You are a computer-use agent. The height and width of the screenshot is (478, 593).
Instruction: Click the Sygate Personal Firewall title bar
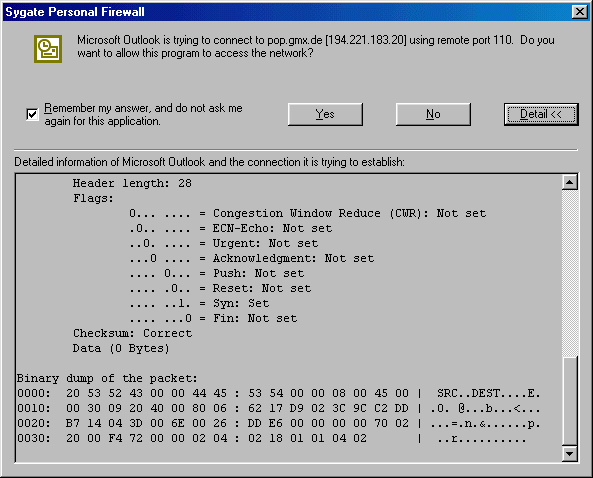pos(287,12)
